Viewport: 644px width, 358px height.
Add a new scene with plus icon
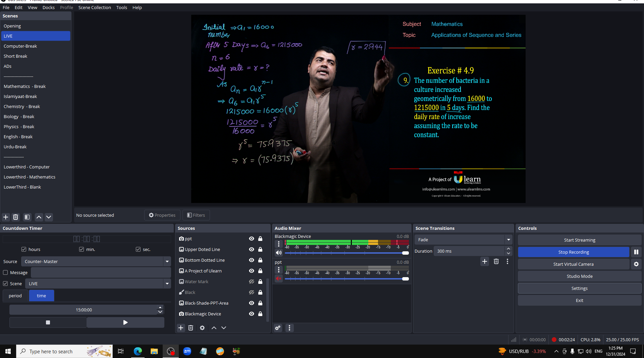[x=6, y=217]
